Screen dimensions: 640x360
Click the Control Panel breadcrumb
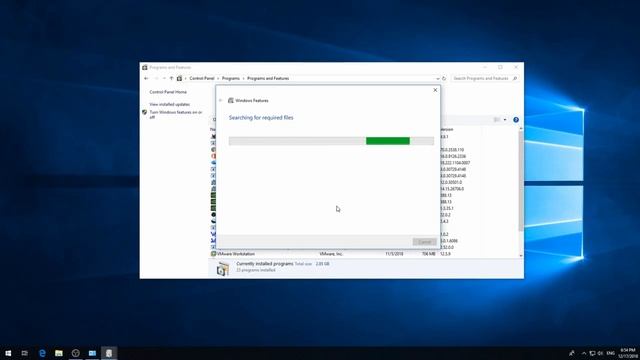click(202, 78)
